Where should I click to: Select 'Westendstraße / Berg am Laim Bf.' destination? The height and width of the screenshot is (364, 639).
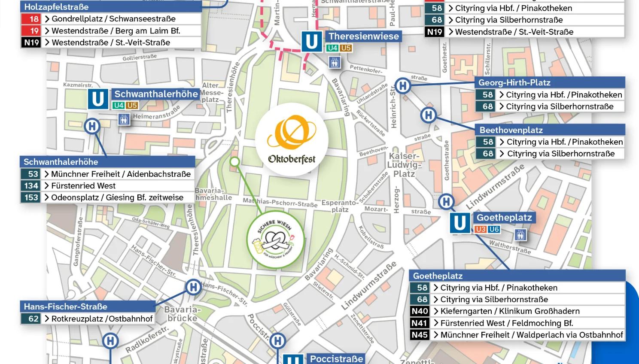pyautogui.click(x=116, y=31)
